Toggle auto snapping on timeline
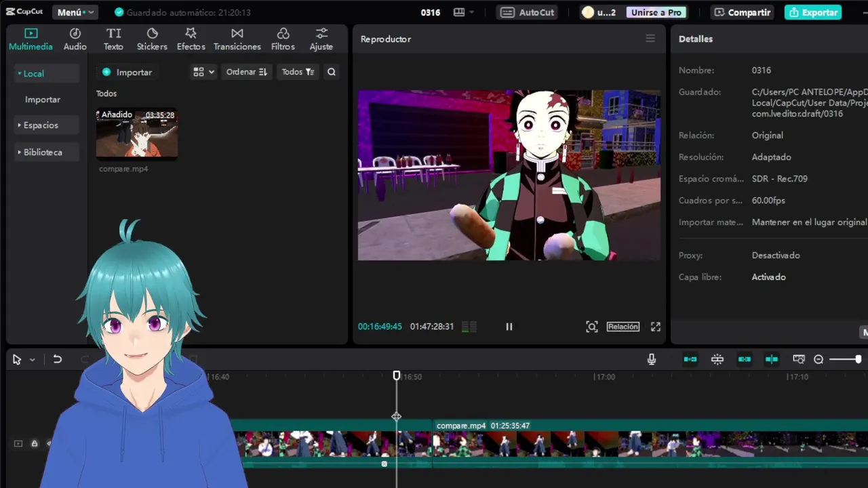This screenshot has width=868, height=488. pyautogui.click(x=717, y=359)
